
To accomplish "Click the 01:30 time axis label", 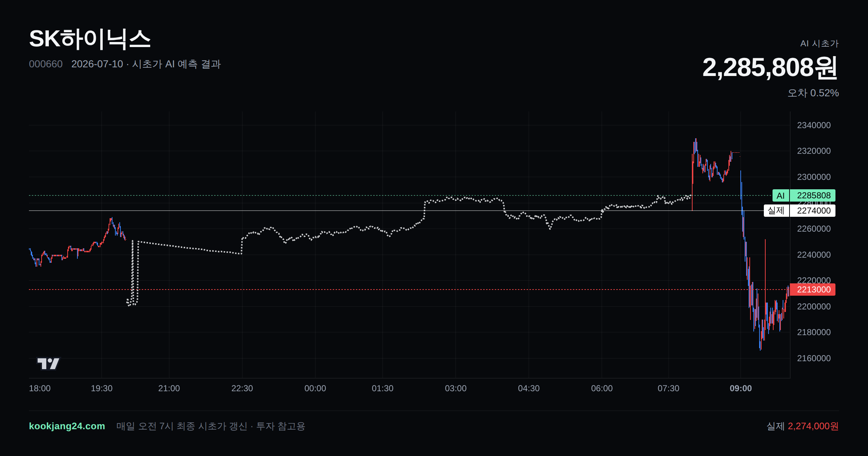I will coord(383,388).
